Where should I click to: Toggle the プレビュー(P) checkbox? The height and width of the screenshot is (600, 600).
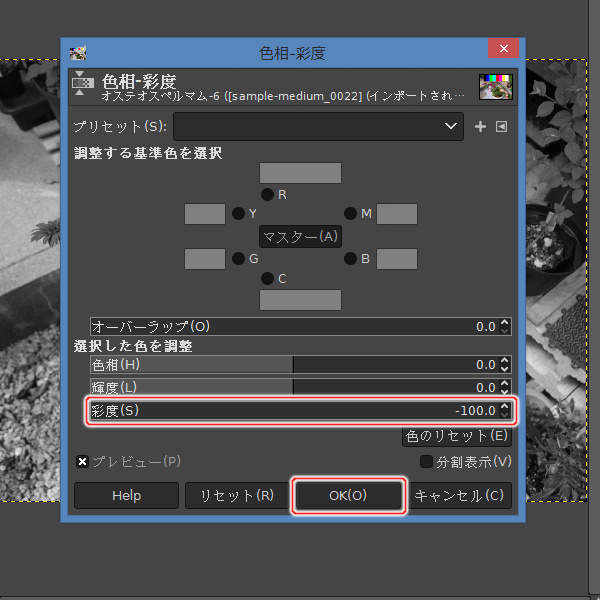82,462
